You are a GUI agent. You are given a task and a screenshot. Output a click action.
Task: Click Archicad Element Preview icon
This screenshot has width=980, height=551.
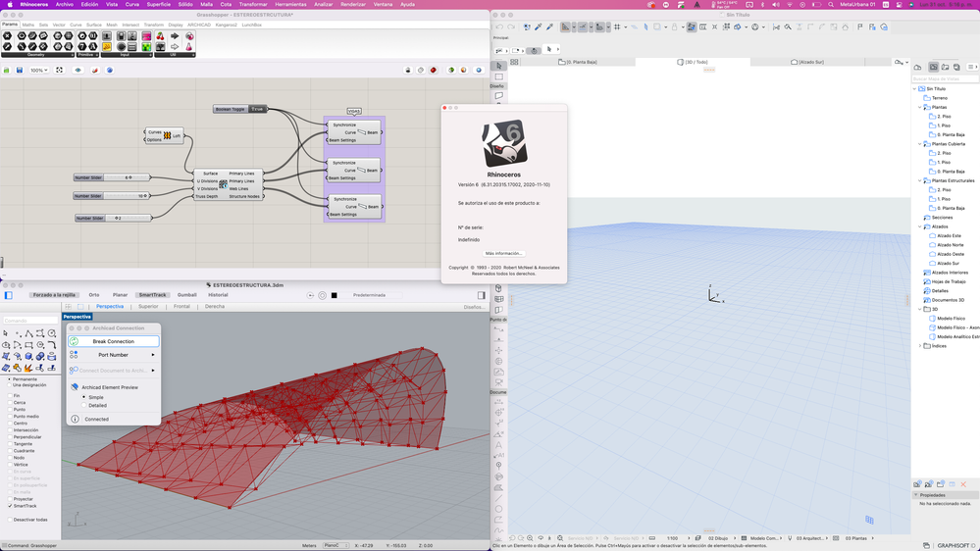(75, 387)
